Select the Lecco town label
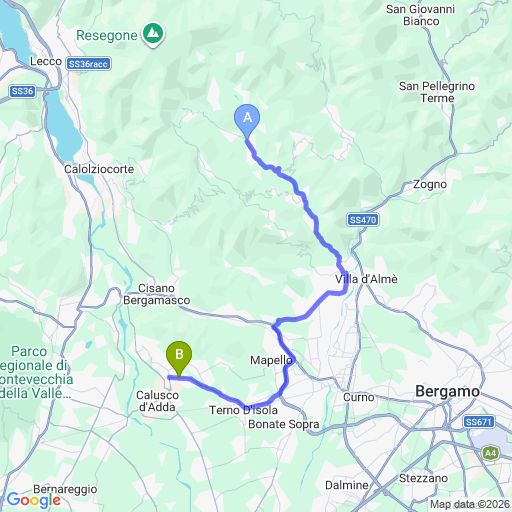Screen dimensions: 512x512 point(46,61)
